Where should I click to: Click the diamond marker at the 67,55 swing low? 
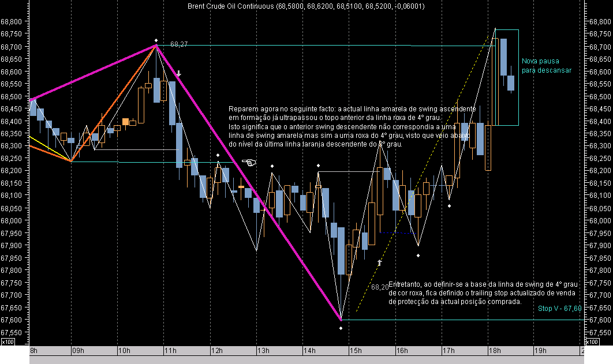click(x=341, y=327)
